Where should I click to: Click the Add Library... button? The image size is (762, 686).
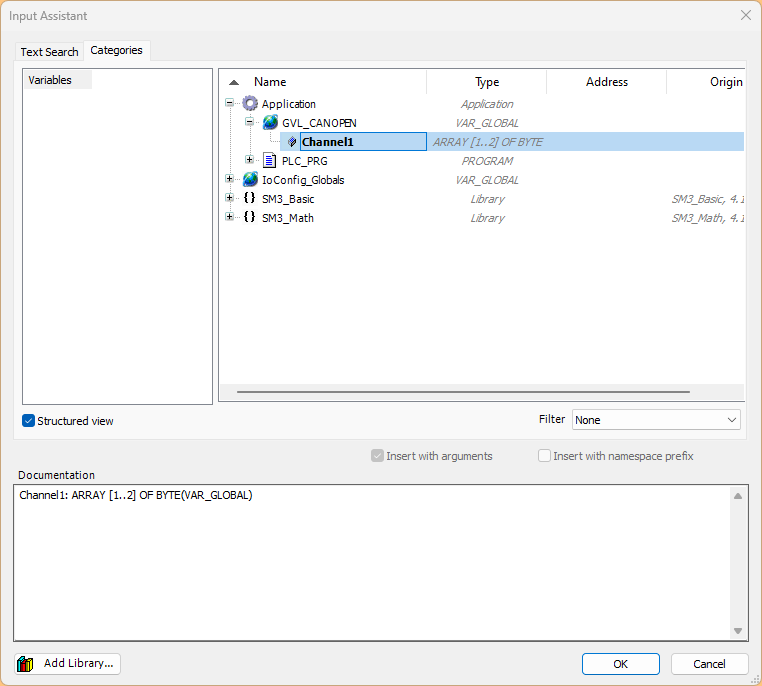[68, 664]
